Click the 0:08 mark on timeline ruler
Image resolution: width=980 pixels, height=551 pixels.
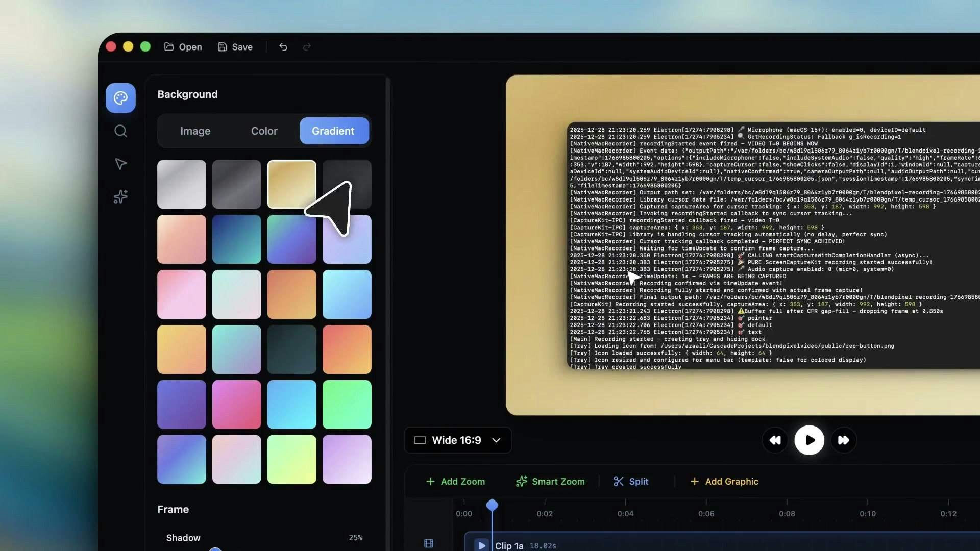tap(787, 514)
